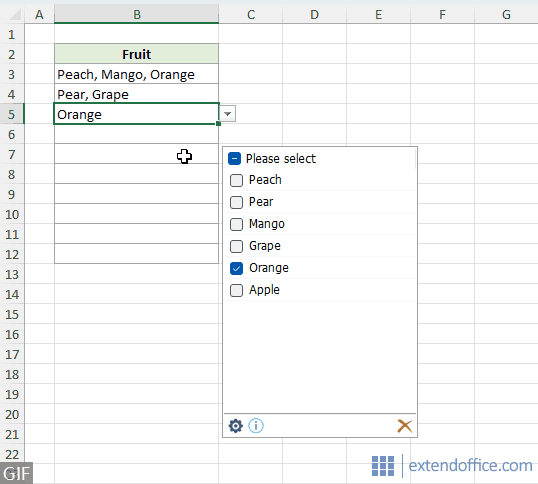Click cell containing Peach, Mango, Orange

click(137, 74)
